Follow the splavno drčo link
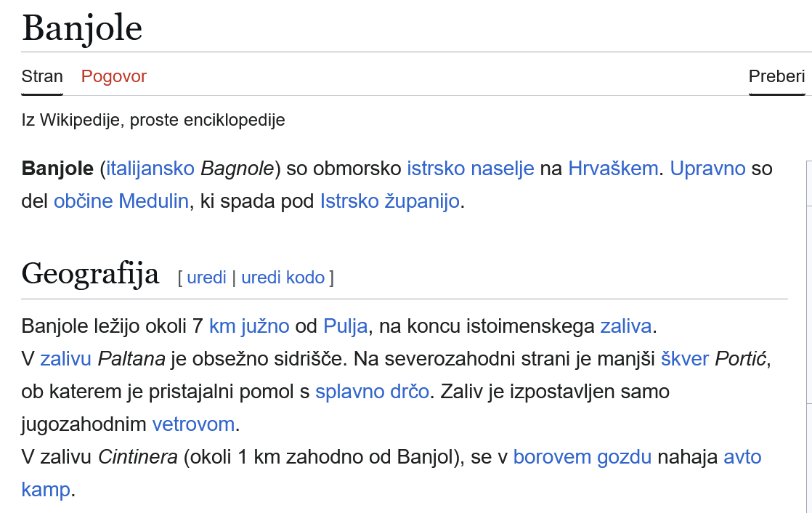 point(373,391)
